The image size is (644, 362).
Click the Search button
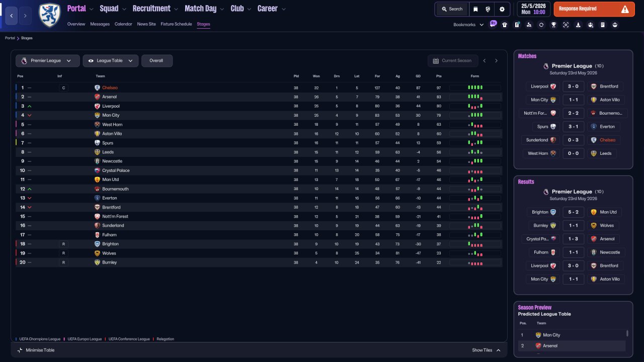(x=452, y=9)
